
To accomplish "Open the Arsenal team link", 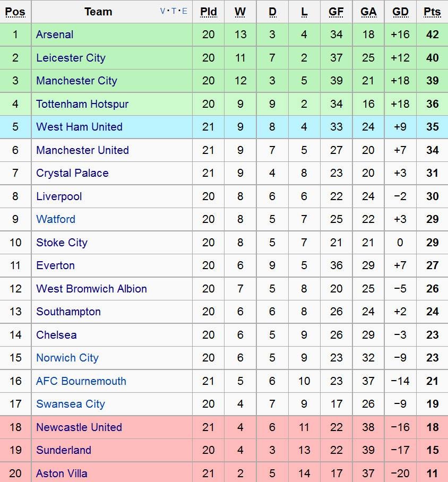I will click(x=55, y=35).
